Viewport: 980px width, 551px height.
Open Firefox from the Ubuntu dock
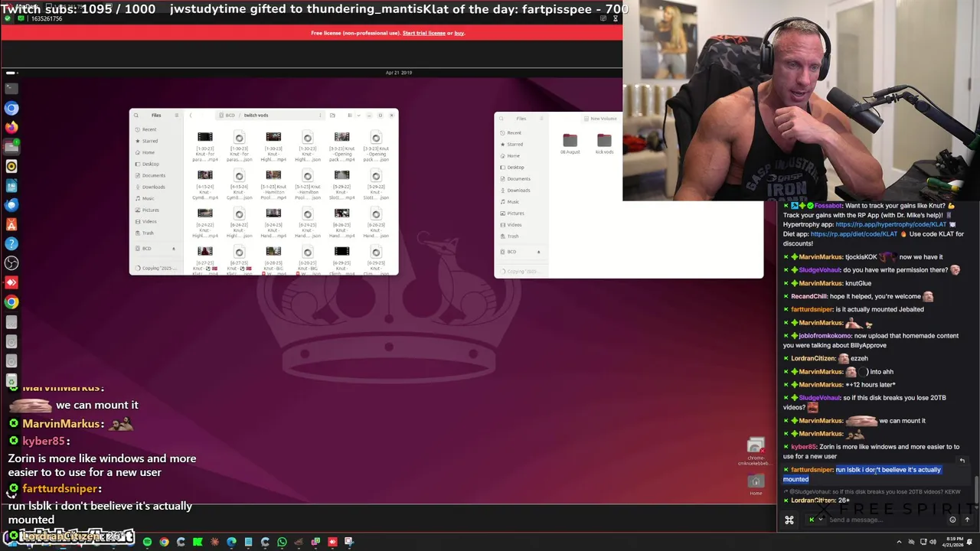(x=11, y=128)
